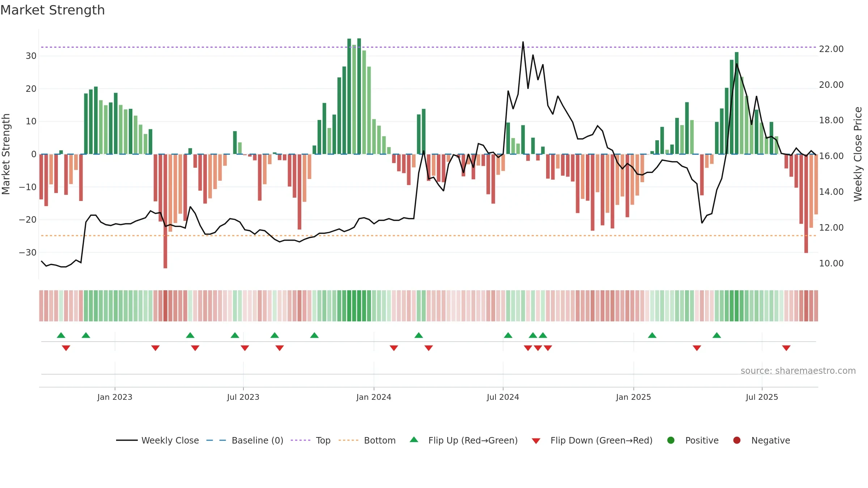
Task: Click the −30 Market Strength axis label
Action: coord(27,253)
